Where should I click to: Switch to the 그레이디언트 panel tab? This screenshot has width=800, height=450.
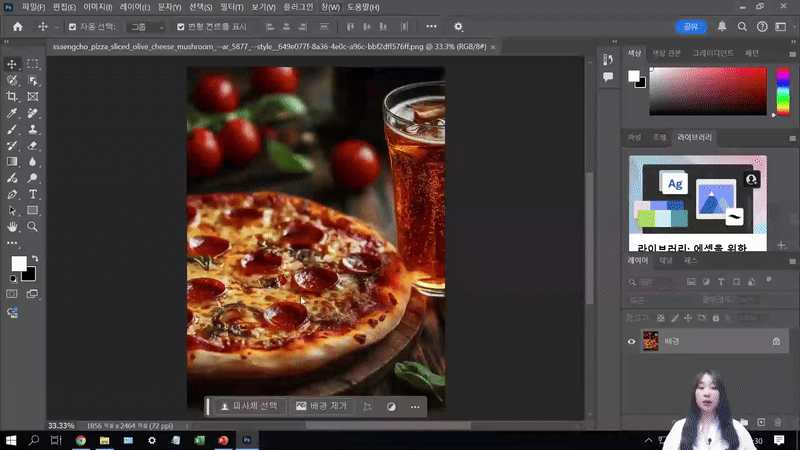[713, 53]
